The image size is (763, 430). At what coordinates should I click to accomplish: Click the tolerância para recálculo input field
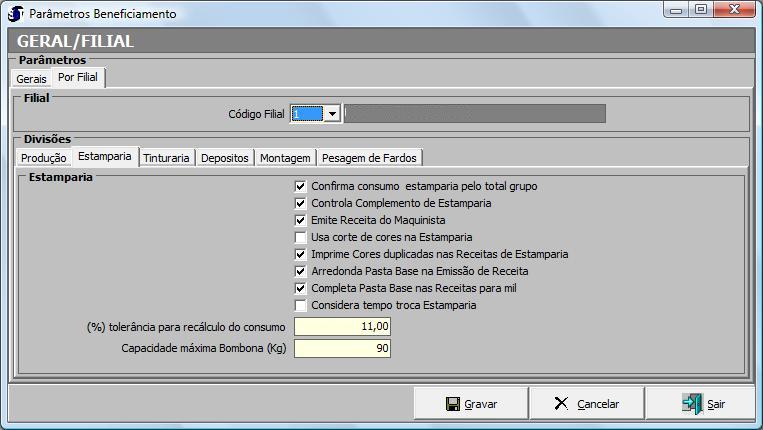tap(342, 327)
